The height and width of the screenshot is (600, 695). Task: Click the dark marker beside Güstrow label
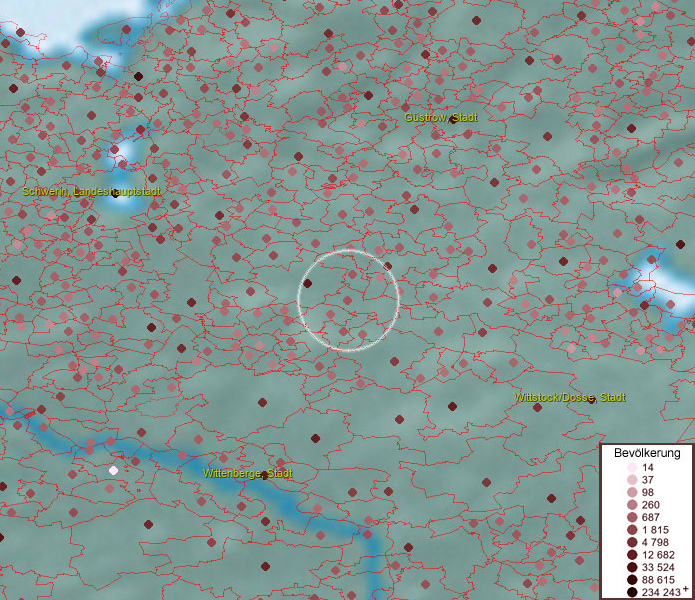click(x=452, y=119)
